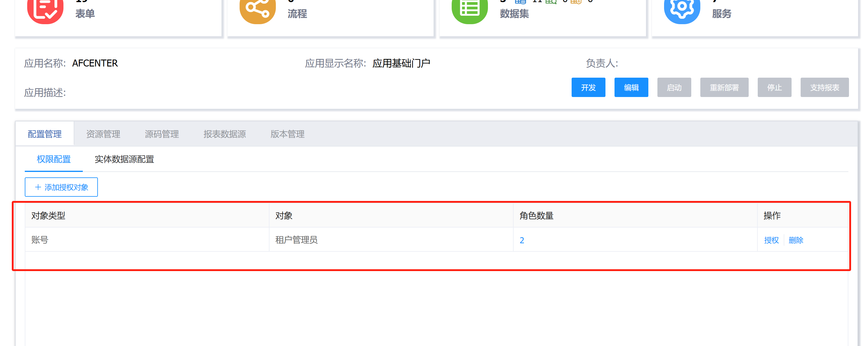Screen dimensions: 868x346
Task: Click the grey 重新部署 button
Action: (x=724, y=88)
